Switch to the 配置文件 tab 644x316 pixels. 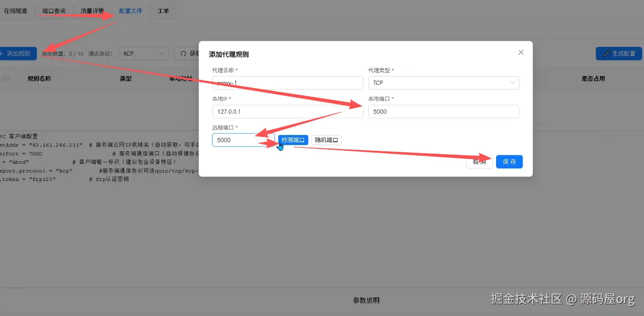pyautogui.click(x=130, y=11)
